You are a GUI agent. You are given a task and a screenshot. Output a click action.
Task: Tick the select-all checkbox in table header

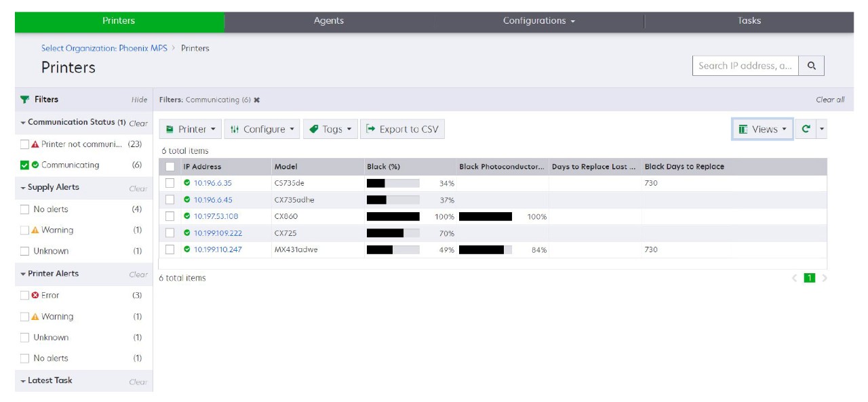[x=170, y=167]
